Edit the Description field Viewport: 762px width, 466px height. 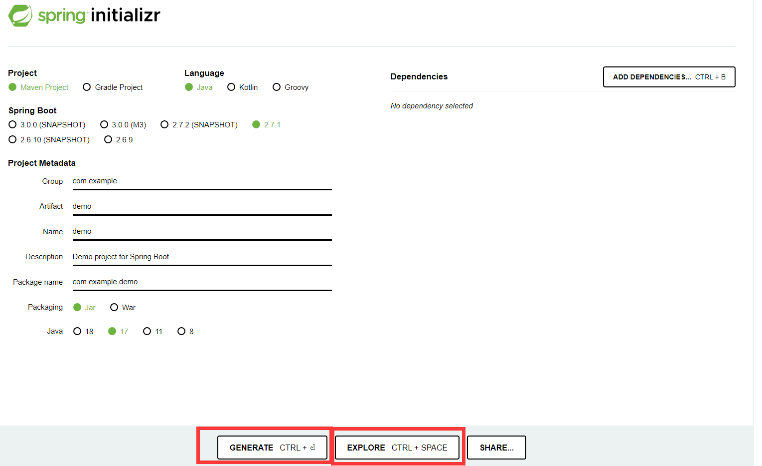(x=202, y=257)
